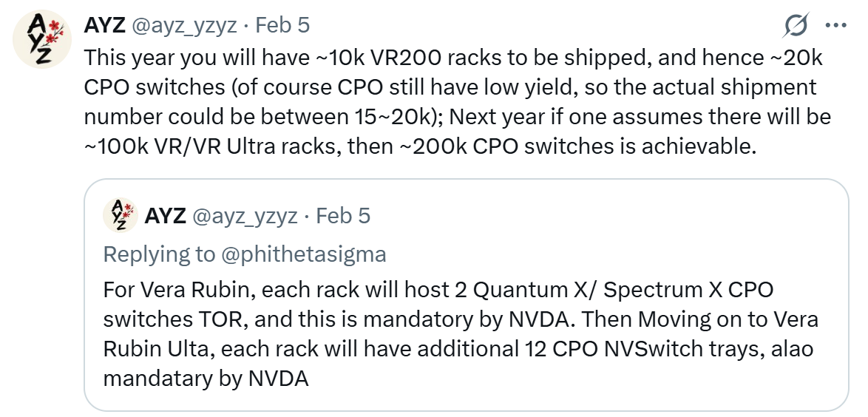
Task: Click the @phithetasigma mention
Action: click(303, 254)
